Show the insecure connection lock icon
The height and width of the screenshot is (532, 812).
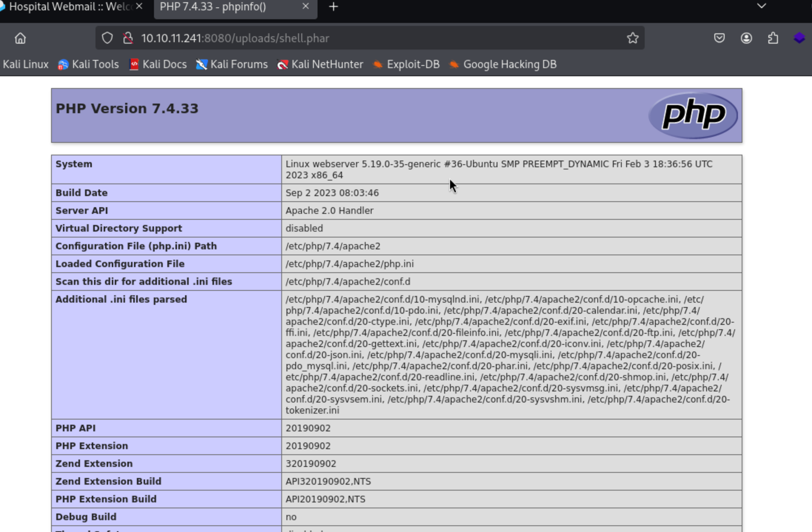point(128,38)
